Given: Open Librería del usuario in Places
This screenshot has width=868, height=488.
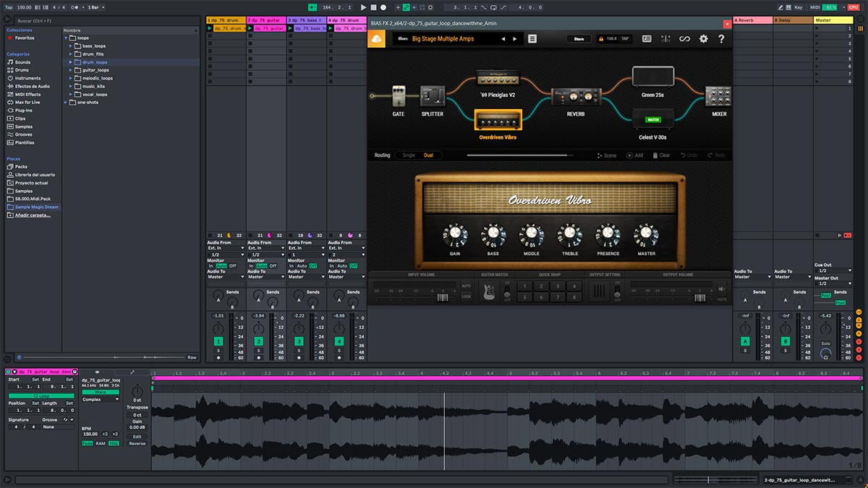Looking at the screenshot, I should [x=30, y=174].
